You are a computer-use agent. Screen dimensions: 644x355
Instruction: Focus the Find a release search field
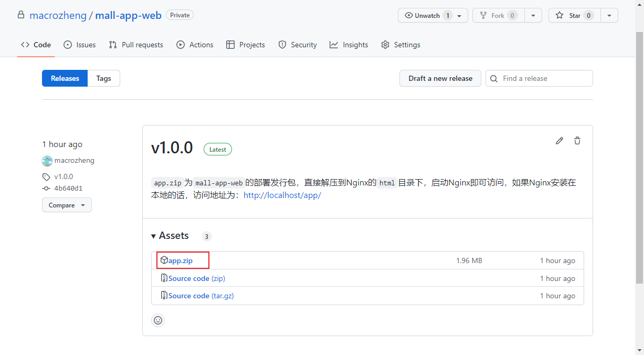(539, 78)
